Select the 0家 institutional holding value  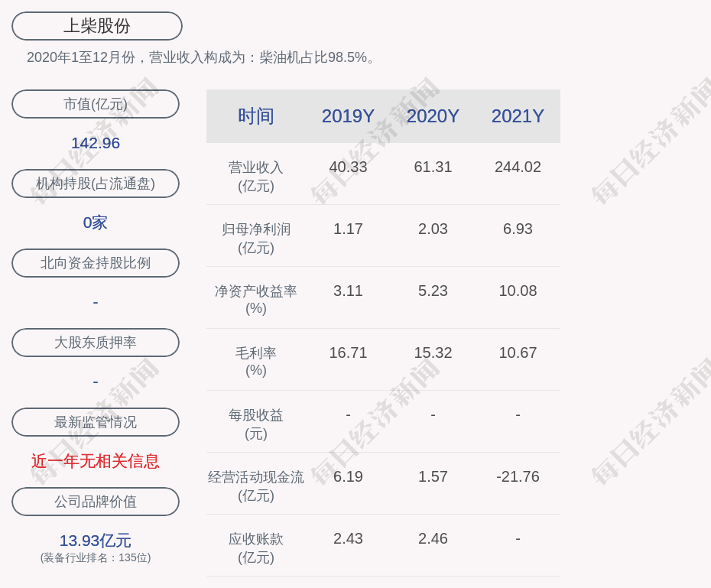[x=96, y=223]
